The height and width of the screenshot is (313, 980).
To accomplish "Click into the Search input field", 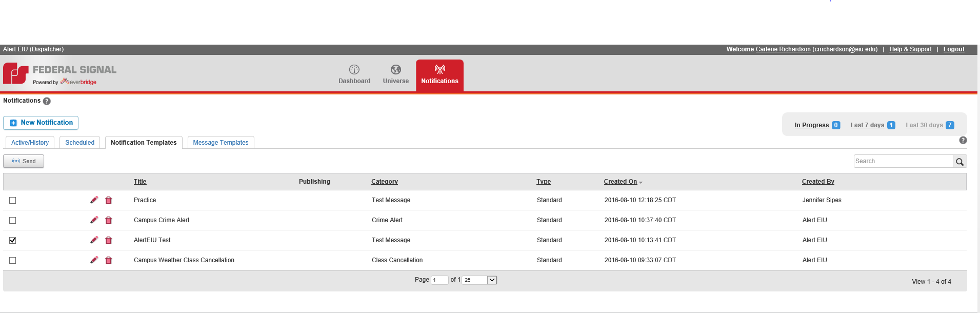I will [x=903, y=161].
